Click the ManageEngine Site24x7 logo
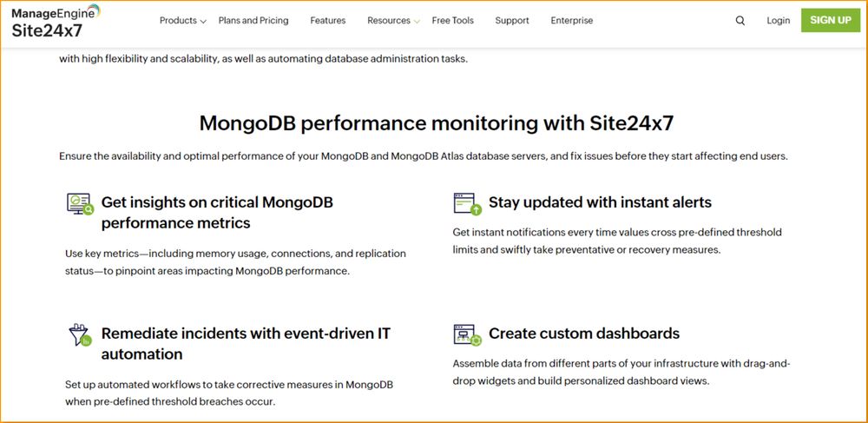The width and height of the screenshot is (868, 423). point(56,21)
